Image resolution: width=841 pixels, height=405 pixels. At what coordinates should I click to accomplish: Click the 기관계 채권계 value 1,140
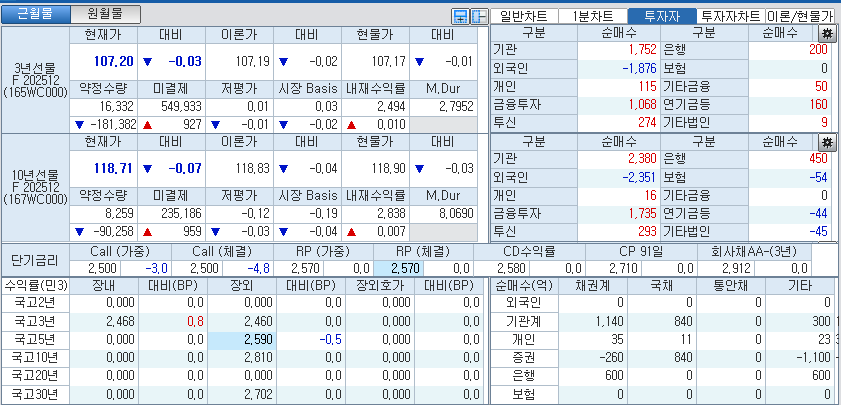pyautogui.click(x=609, y=321)
